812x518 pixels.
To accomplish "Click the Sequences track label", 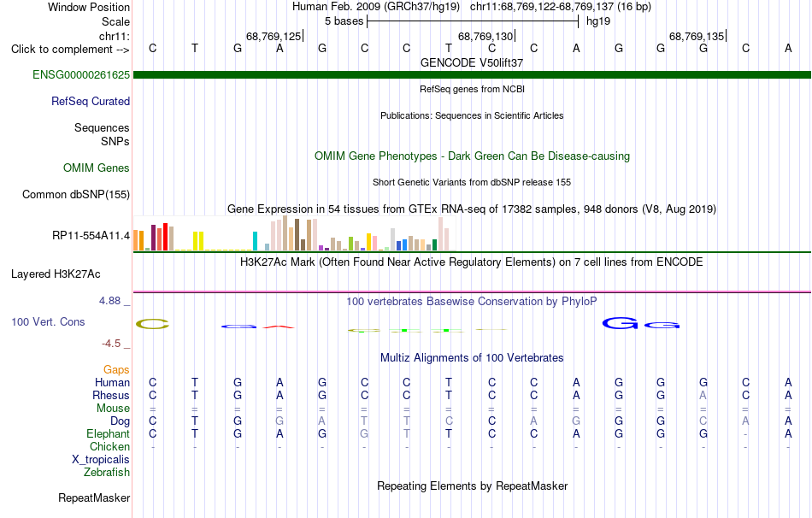I will 102,127.
